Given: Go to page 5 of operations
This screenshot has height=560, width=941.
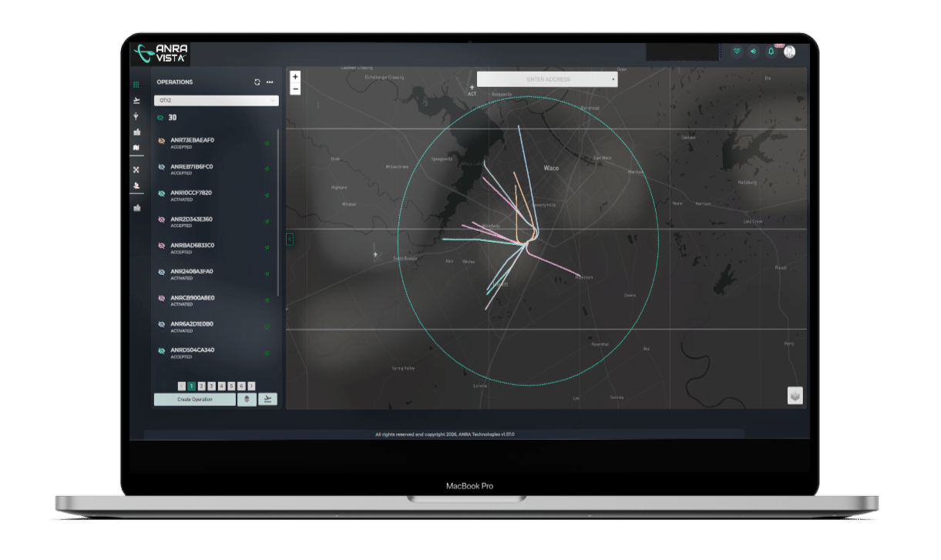Looking at the screenshot, I should (231, 386).
